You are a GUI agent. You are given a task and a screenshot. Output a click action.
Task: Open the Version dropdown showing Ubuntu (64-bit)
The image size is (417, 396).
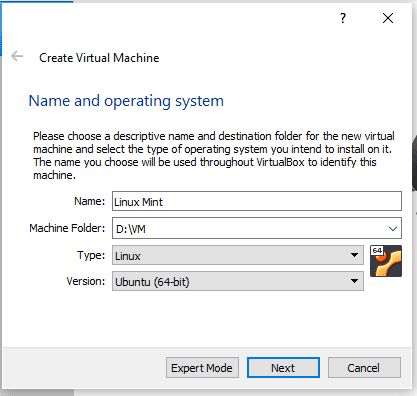coord(238,281)
